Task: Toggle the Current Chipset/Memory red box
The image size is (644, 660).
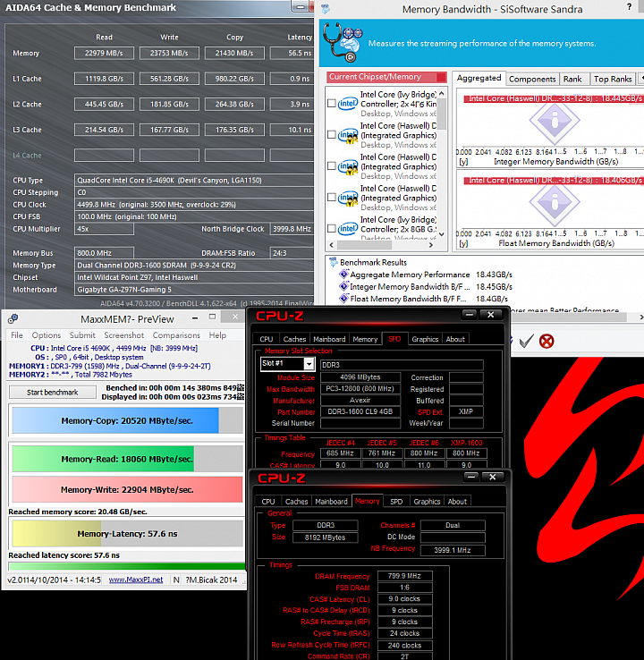Action: 441,77
